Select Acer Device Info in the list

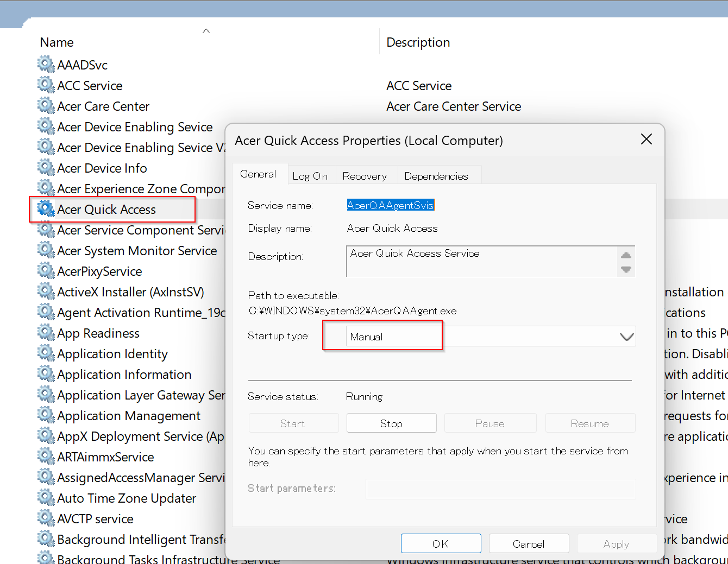pyautogui.click(x=102, y=168)
